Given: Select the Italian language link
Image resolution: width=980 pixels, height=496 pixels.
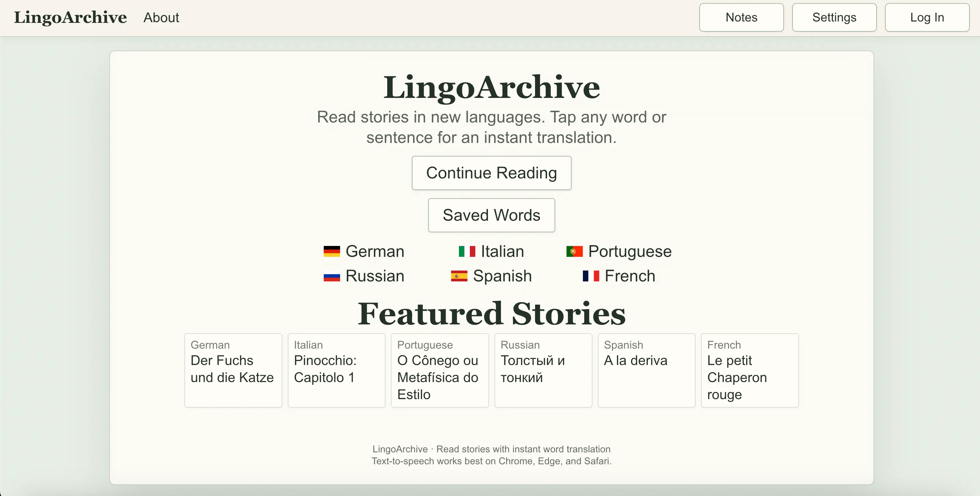Looking at the screenshot, I should (x=491, y=252).
